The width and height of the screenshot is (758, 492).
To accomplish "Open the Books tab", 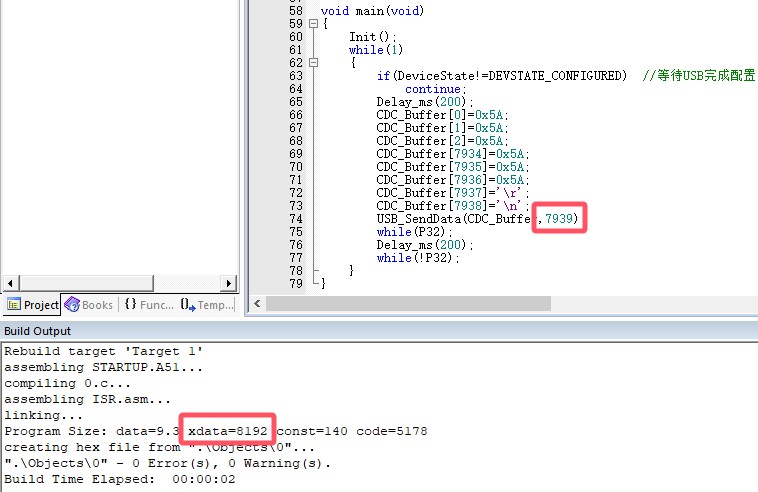I will point(89,305).
